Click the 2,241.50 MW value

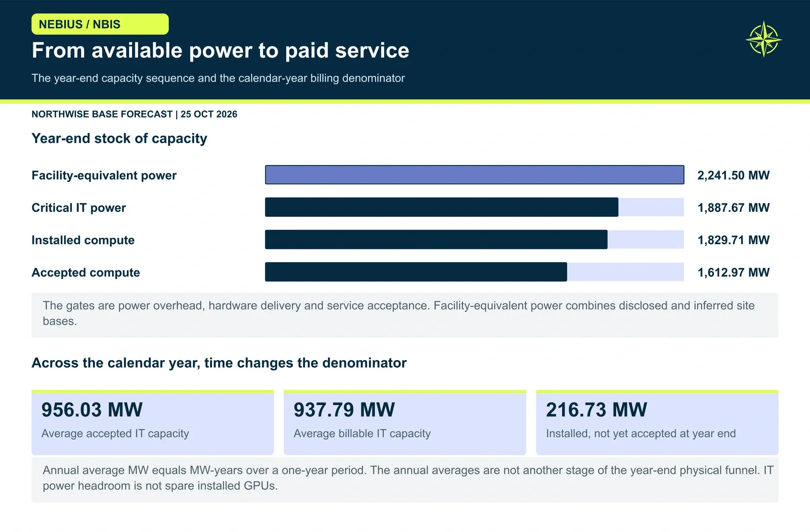tap(733, 175)
